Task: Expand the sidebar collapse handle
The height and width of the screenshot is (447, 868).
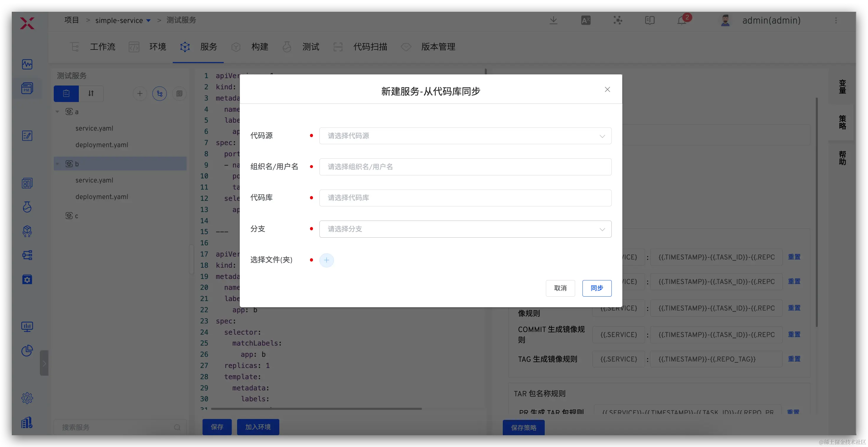Action: tap(44, 363)
